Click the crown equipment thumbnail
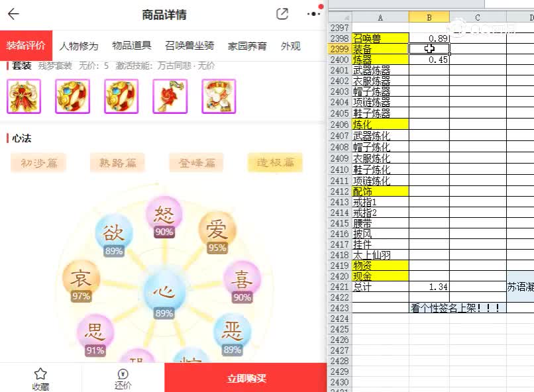The width and height of the screenshot is (534, 392). (219, 96)
